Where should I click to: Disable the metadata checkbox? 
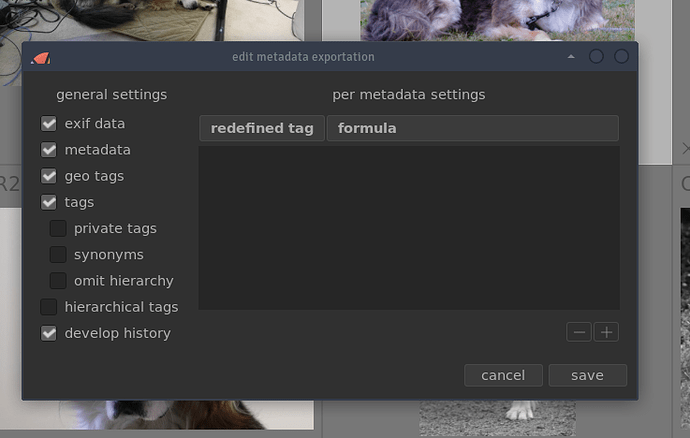[x=49, y=150]
